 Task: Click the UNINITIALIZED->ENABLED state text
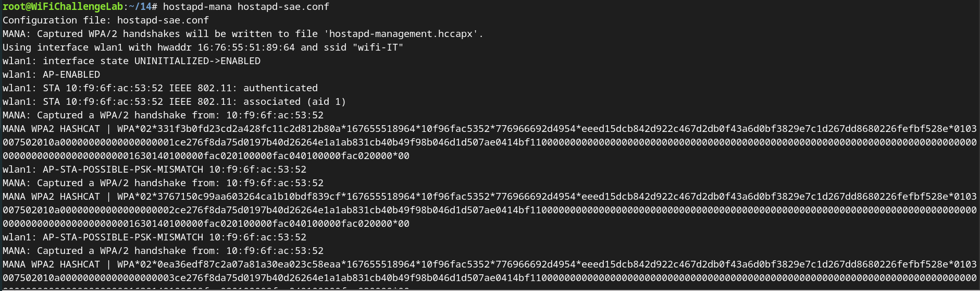197,61
